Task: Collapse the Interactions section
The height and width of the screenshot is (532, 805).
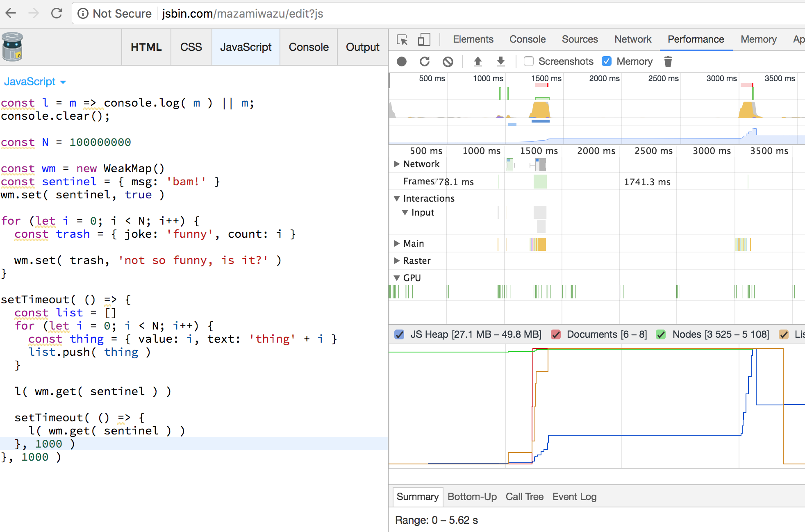Action: (x=397, y=198)
